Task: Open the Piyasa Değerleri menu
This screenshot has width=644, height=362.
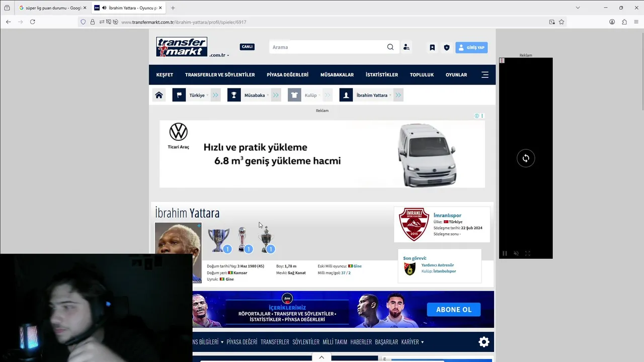Action: (x=287, y=74)
